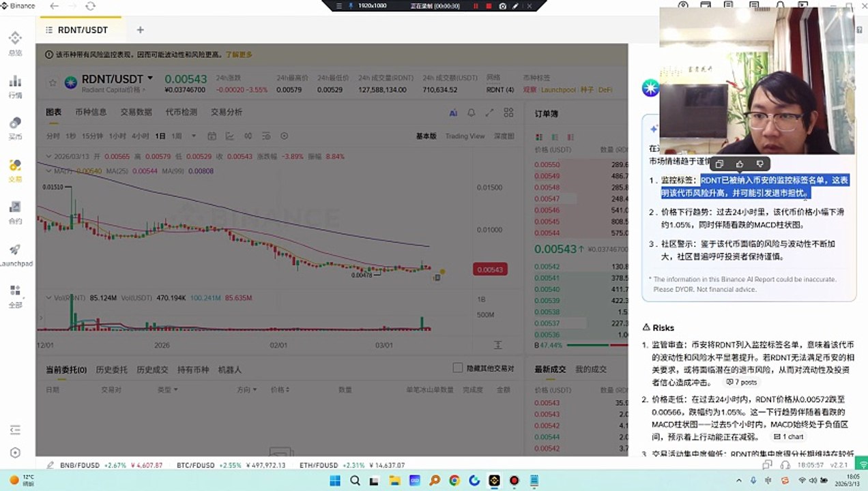Screen dimensions: 868x491
Task: Switch to the 交易分析 tab
Action: point(226,112)
